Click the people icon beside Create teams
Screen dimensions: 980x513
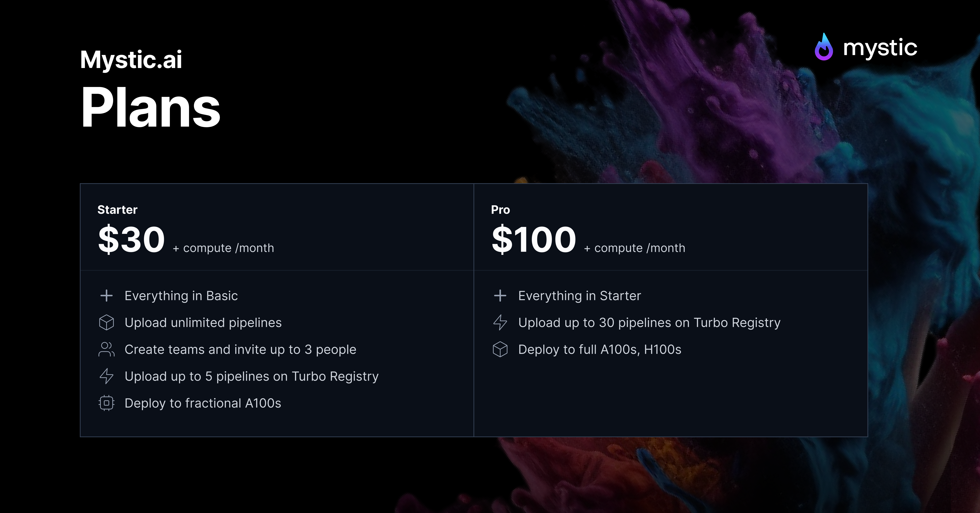click(x=107, y=349)
